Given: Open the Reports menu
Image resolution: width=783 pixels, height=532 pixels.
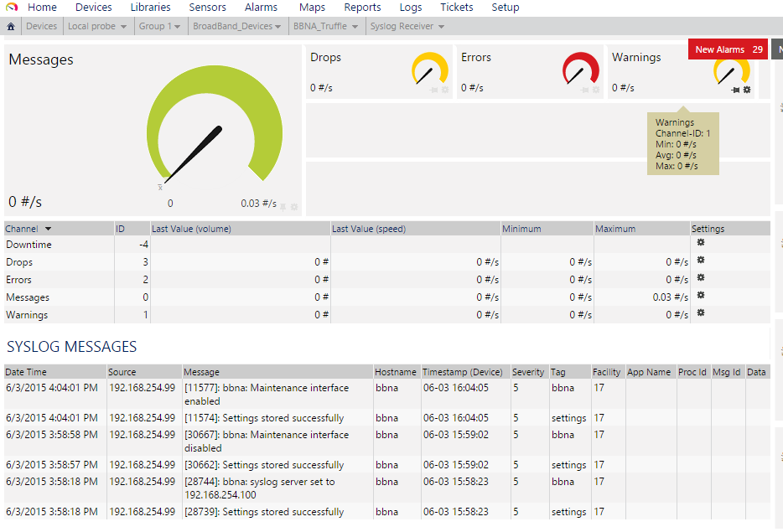Looking at the screenshot, I should [362, 7].
